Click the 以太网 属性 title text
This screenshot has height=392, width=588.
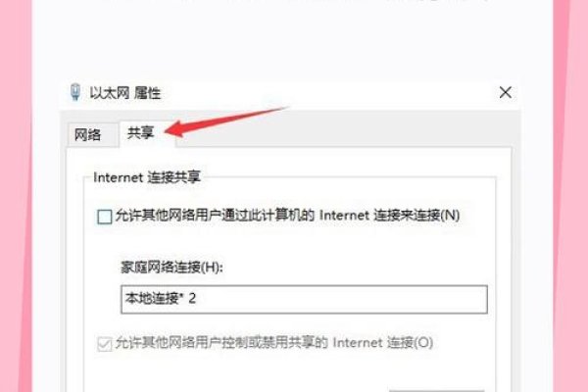(x=124, y=93)
